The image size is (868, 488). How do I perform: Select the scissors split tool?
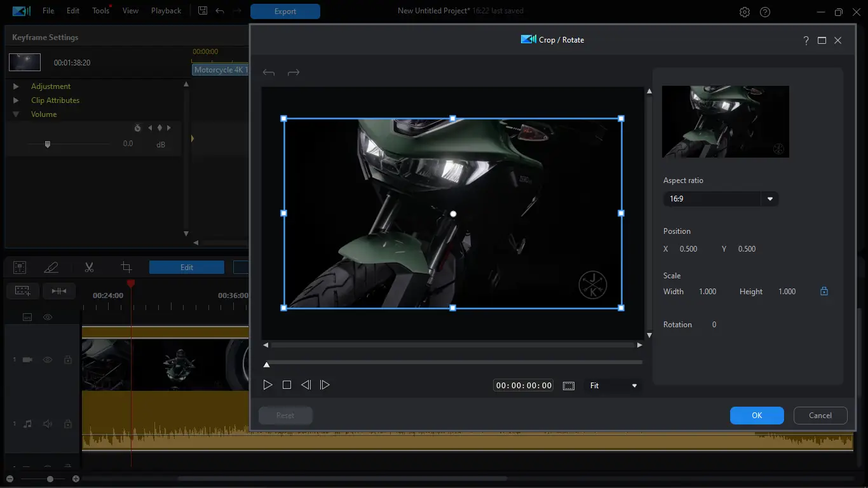coord(89,268)
